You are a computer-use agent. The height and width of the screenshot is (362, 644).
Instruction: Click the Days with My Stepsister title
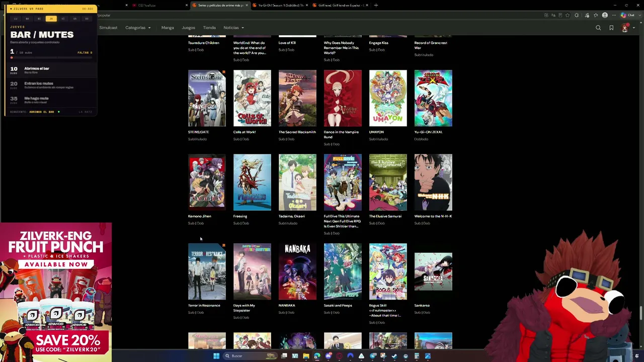point(244,308)
